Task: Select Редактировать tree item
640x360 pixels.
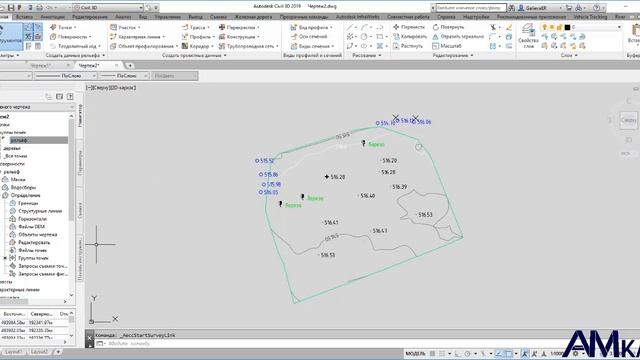Action: click(x=34, y=243)
